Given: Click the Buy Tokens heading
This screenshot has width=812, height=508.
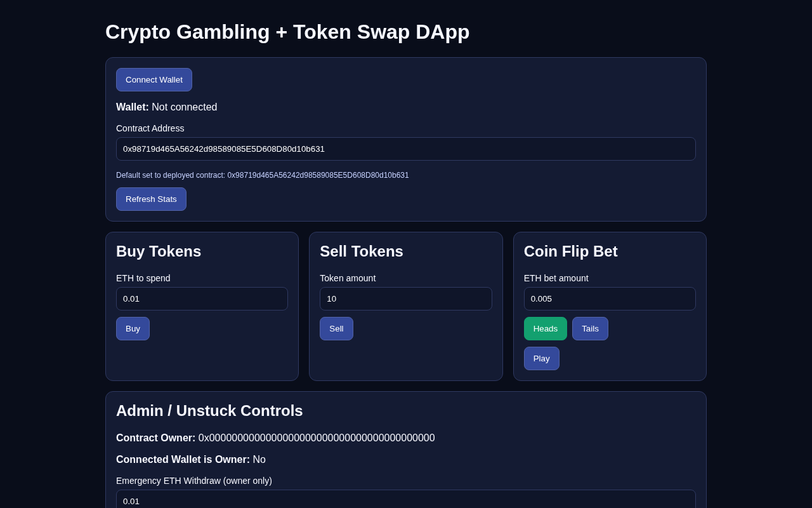Looking at the screenshot, I should [x=159, y=251].
